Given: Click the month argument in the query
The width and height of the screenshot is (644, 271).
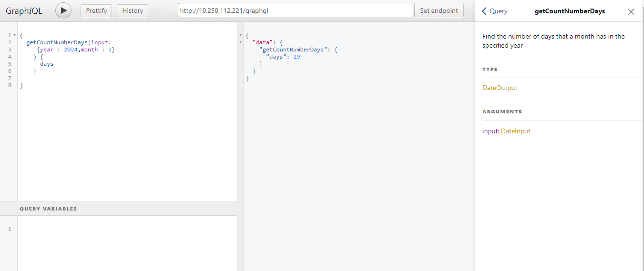Looking at the screenshot, I should pos(89,50).
